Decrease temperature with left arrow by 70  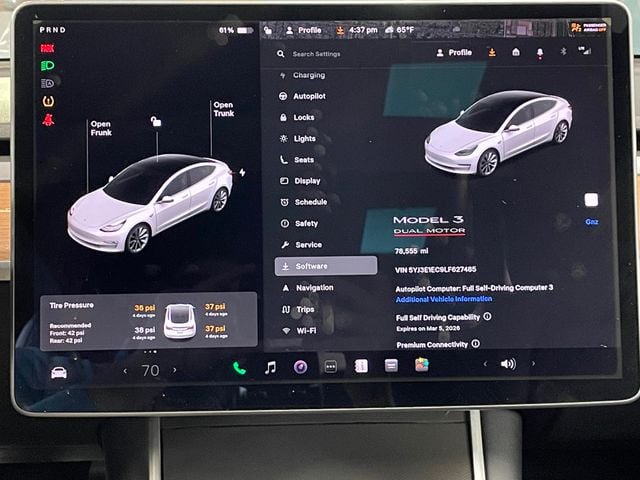125,371
